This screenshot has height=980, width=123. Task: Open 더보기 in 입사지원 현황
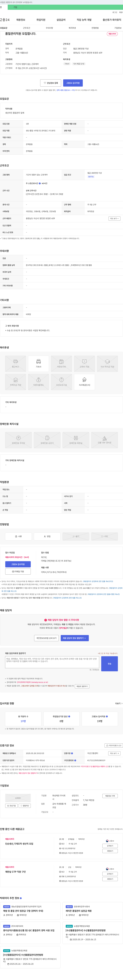(x=119, y=703)
